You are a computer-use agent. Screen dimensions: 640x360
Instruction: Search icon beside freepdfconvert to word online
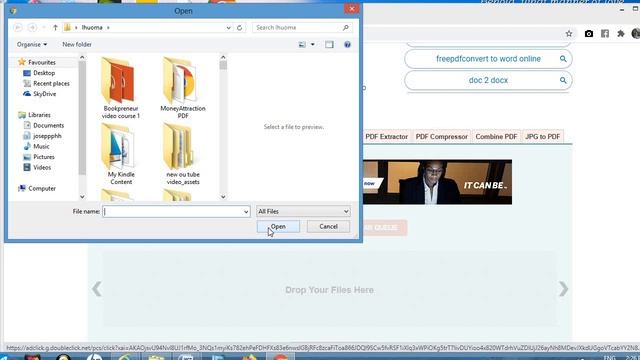pyautogui.click(x=563, y=59)
